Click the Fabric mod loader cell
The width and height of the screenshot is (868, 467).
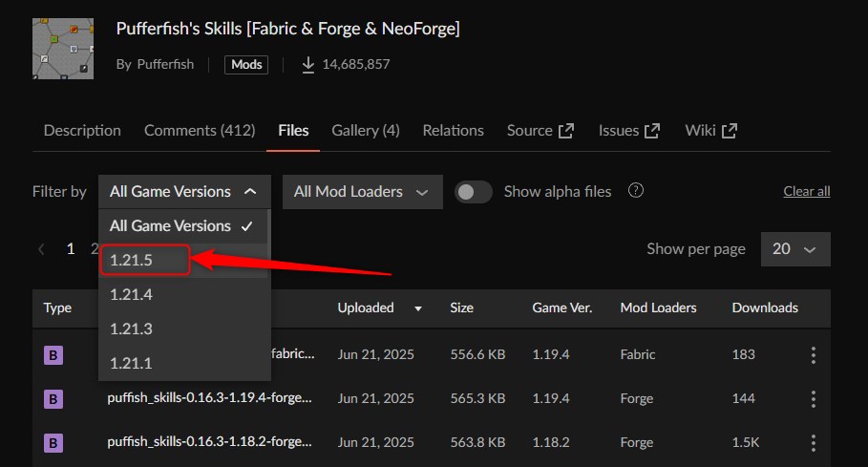tap(638, 354)
